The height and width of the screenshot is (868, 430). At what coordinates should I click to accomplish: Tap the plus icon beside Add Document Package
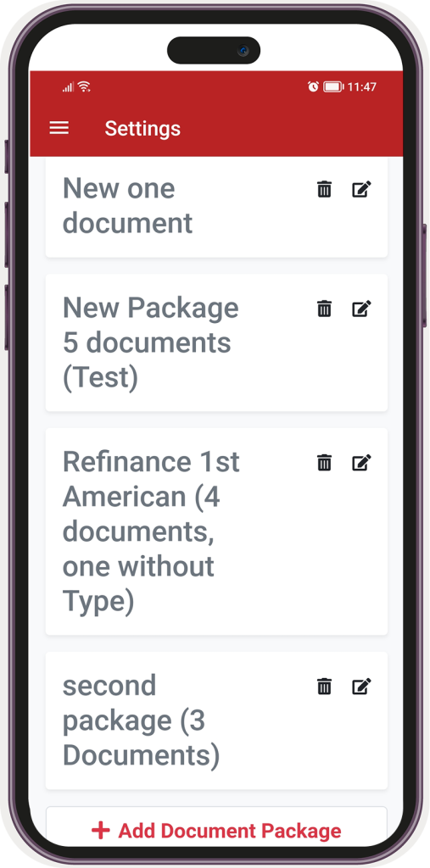pyautogui.click(x=101, y=831)
